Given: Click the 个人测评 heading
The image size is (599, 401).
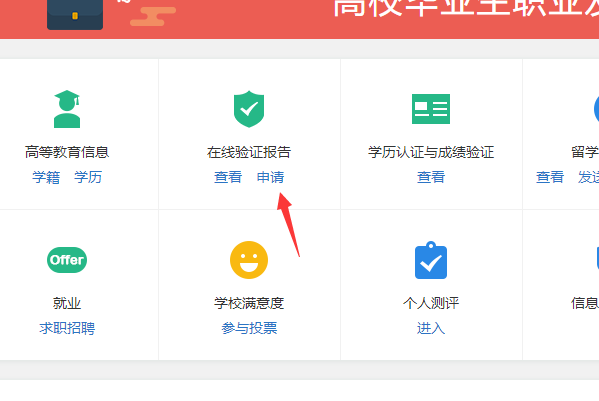Looking at the screenshot, I should click(x=431, y=303).
